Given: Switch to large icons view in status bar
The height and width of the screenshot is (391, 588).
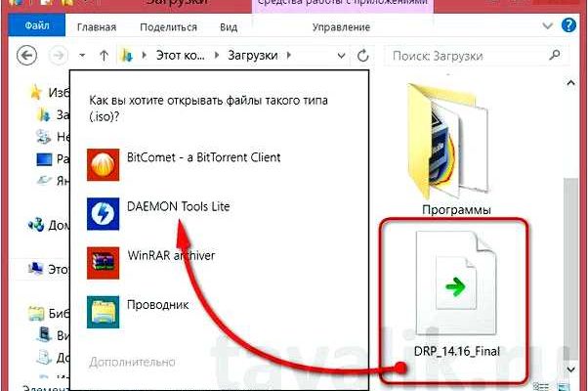Looking at the screenshot, I should [x=564, y=386].
